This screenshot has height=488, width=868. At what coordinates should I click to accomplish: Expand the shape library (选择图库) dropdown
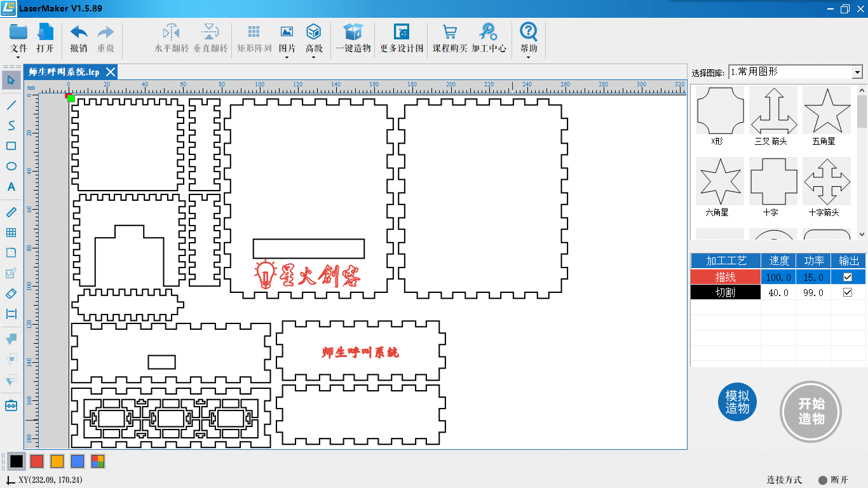tap(857, 72)
